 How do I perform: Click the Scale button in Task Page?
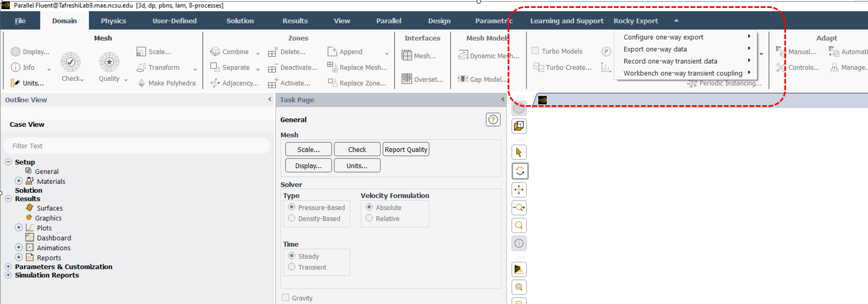click(x=308, y=149)
